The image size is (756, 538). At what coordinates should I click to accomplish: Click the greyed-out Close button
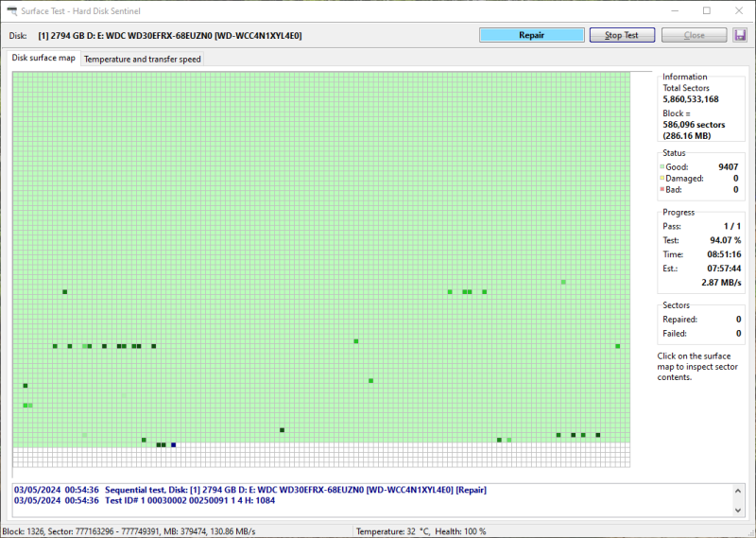tap(694, 35)
